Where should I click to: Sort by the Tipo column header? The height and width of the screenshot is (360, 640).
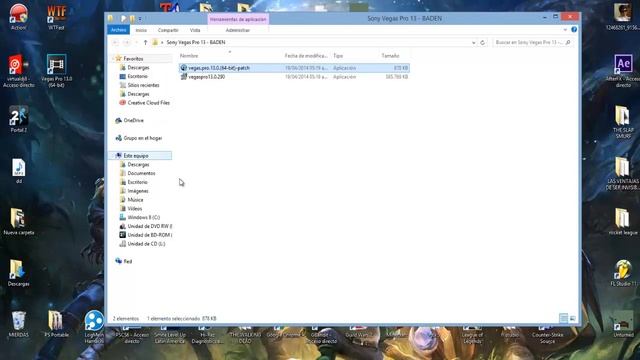355,56
